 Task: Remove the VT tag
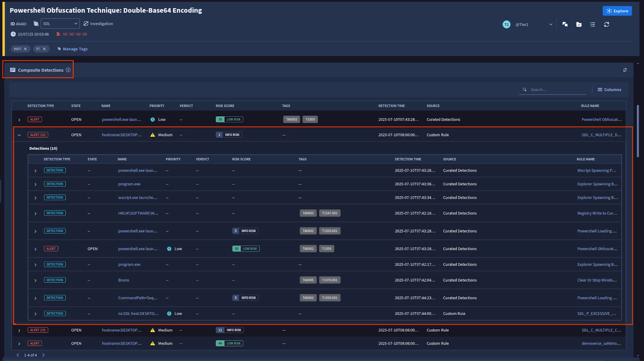(x=44, y=49)
